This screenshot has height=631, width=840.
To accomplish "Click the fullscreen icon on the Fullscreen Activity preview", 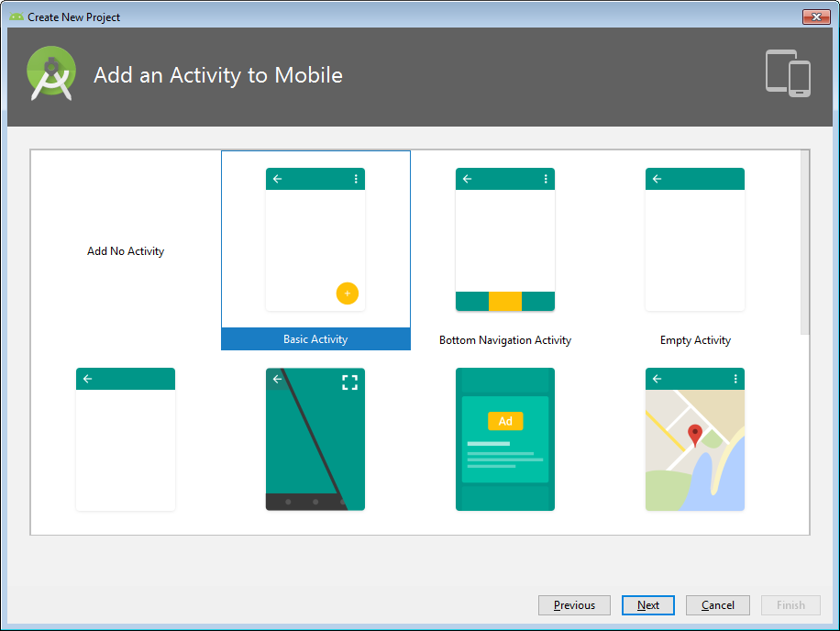I will point(349,382).
